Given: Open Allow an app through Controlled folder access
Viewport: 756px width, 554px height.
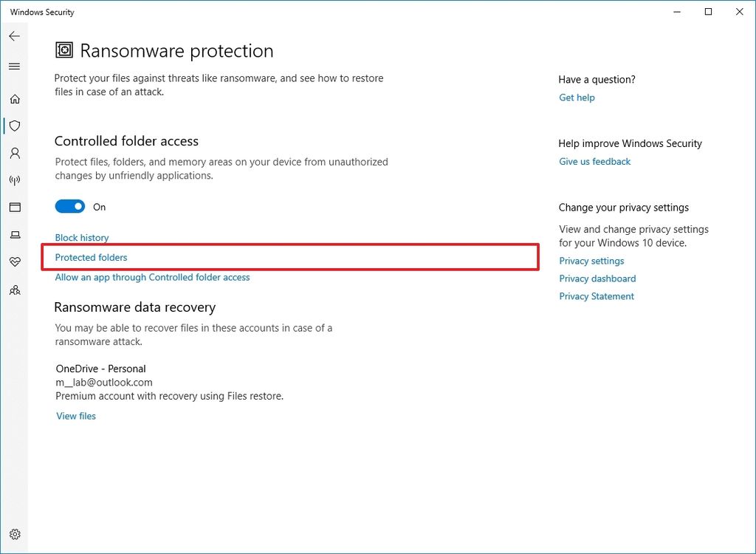Looking at the screenshot, I should 151,277.
